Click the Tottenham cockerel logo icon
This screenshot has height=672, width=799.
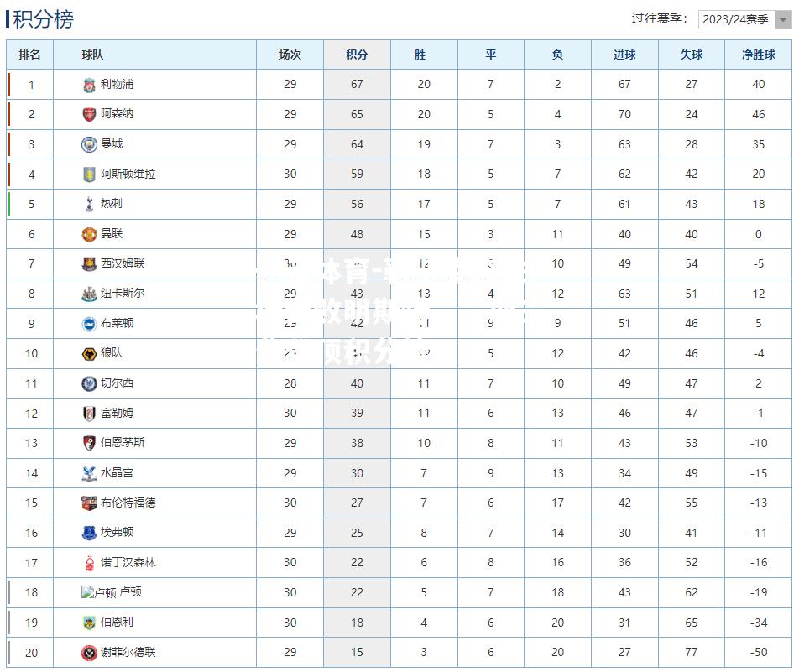click(89, 205)
